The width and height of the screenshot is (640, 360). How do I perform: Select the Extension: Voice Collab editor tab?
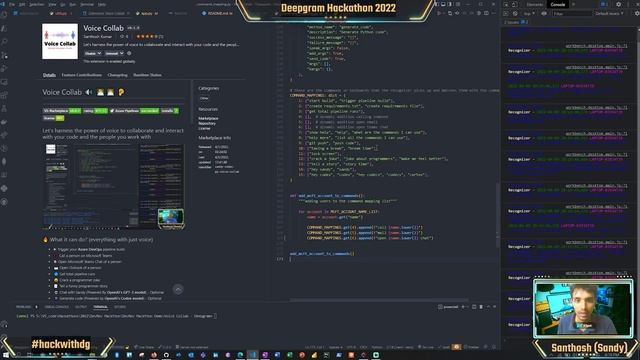tap(106, 13)
